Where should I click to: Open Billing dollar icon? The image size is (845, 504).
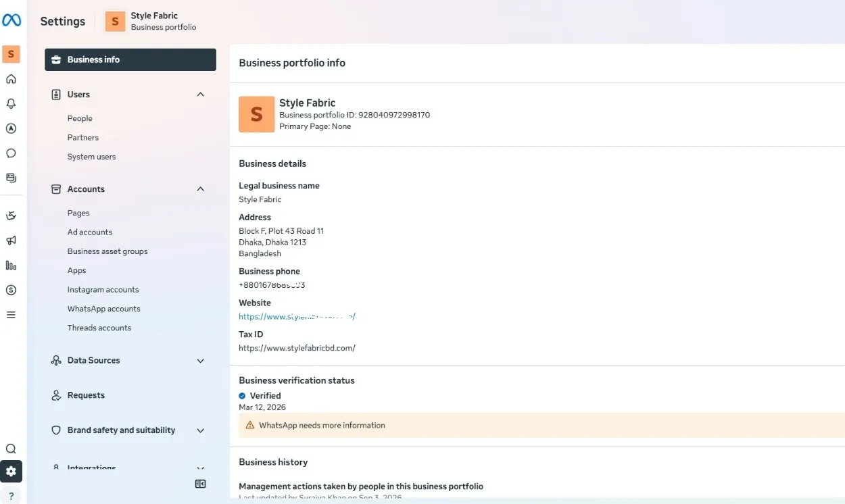point(11,290)
